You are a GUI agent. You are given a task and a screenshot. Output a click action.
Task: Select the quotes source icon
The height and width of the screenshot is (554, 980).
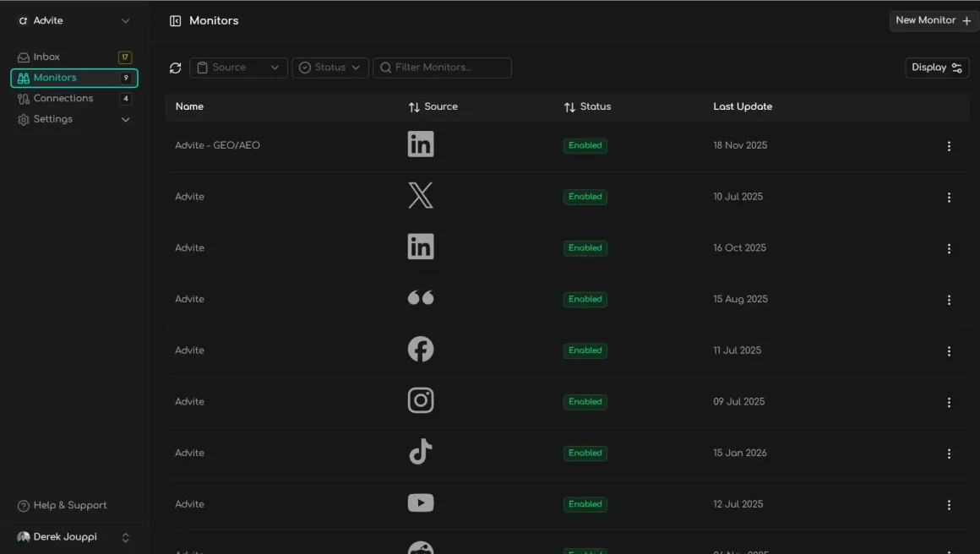coord(421,297)
